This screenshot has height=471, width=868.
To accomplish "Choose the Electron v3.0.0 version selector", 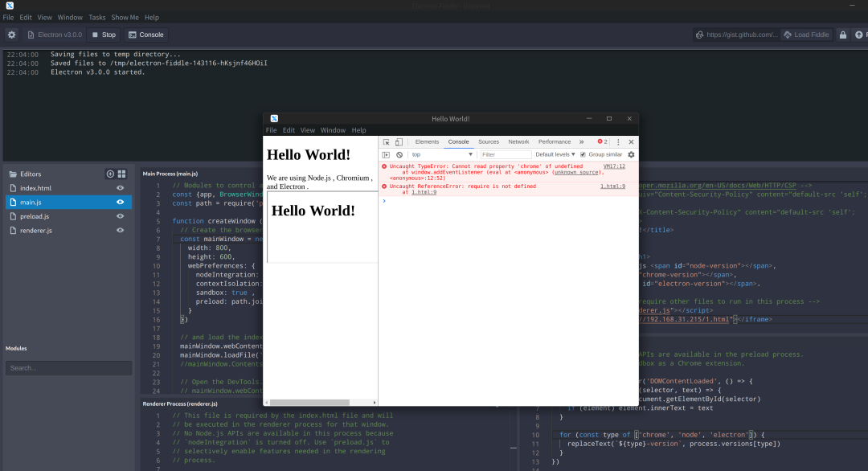I will 55,35.
